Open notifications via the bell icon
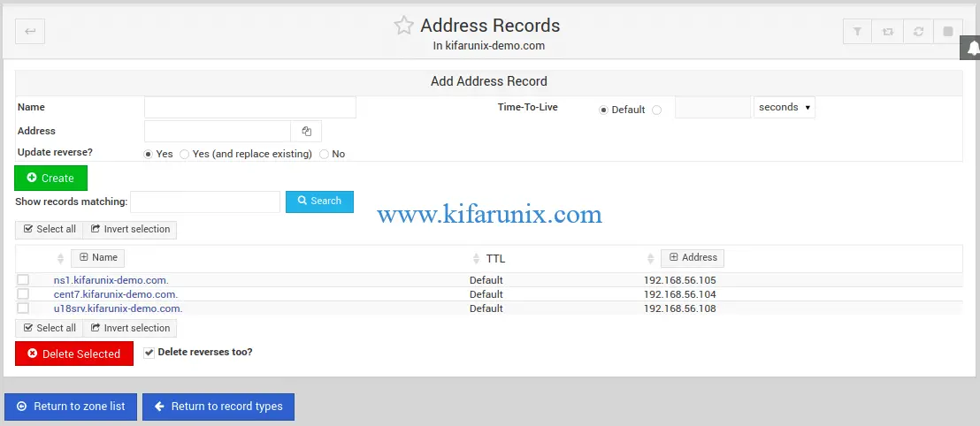This screenshot has height=426, width=980. pyautogui.click(x=972, y=48)
